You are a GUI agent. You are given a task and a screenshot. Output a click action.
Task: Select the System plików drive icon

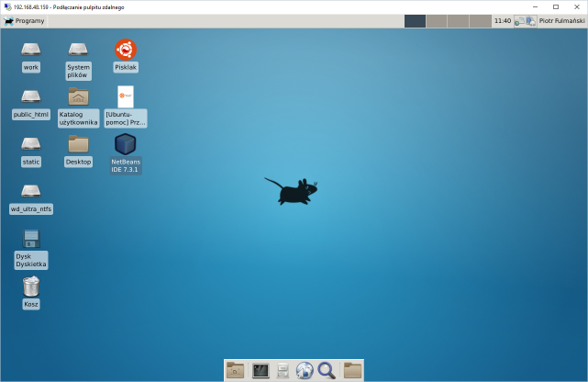[78, 50]
